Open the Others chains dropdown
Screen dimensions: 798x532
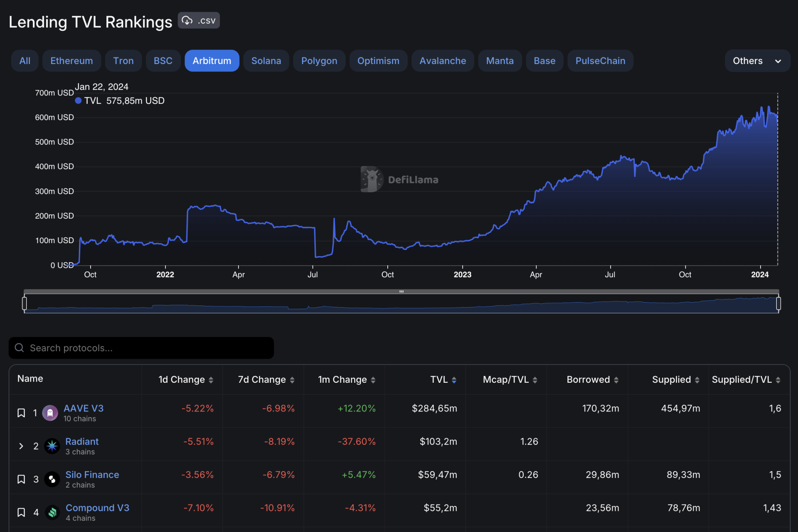pyautogui.click(x=757, y=61)
